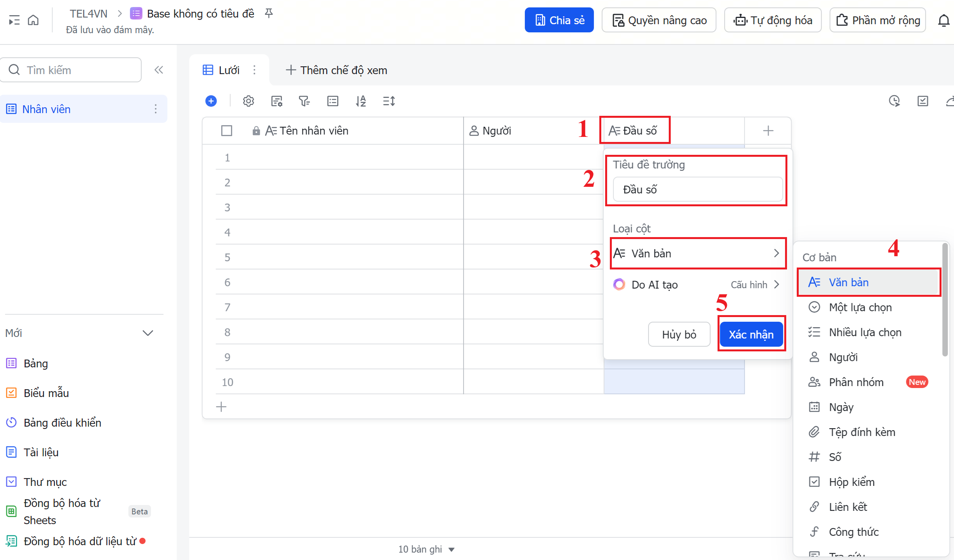Click the Xác nhận button
Image resolution: width=954 pixels, height=560 pixels.
(x=751, y=334)
